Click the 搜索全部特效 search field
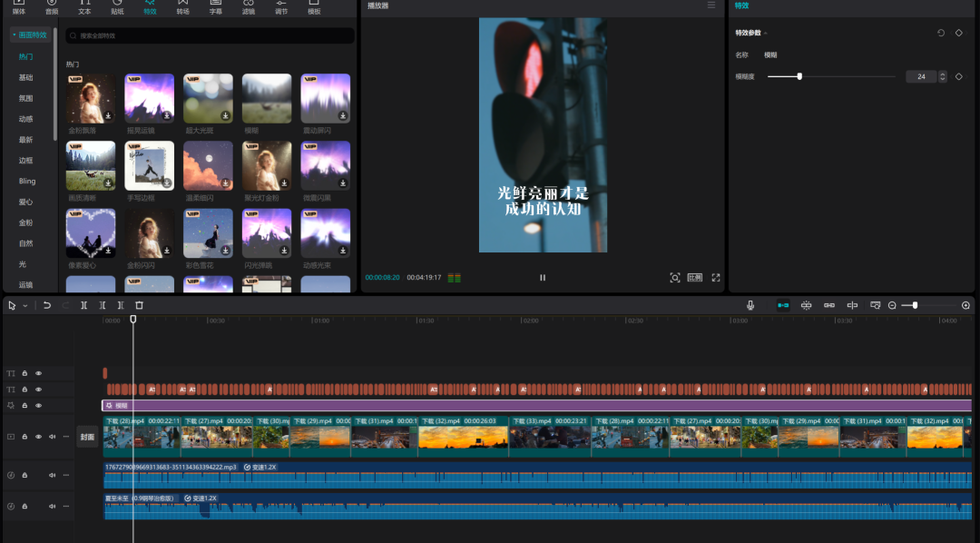The image size is (980, 543). pos(210,35)
